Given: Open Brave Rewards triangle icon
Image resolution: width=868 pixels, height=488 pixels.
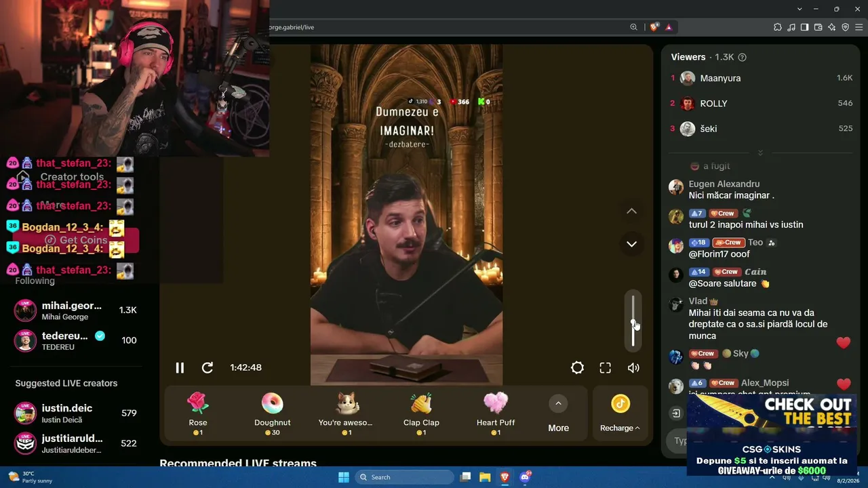Looking at the screenshot, I should (669, 27).
